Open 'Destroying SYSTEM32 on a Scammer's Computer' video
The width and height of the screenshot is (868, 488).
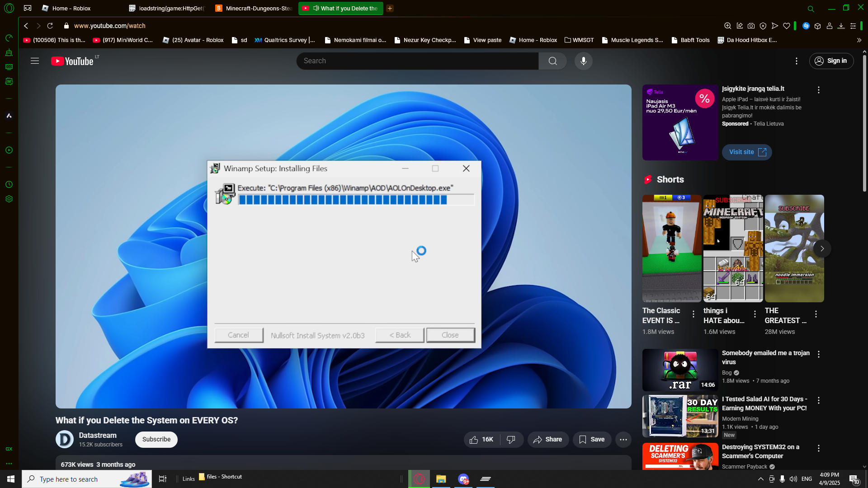point(760,452)
